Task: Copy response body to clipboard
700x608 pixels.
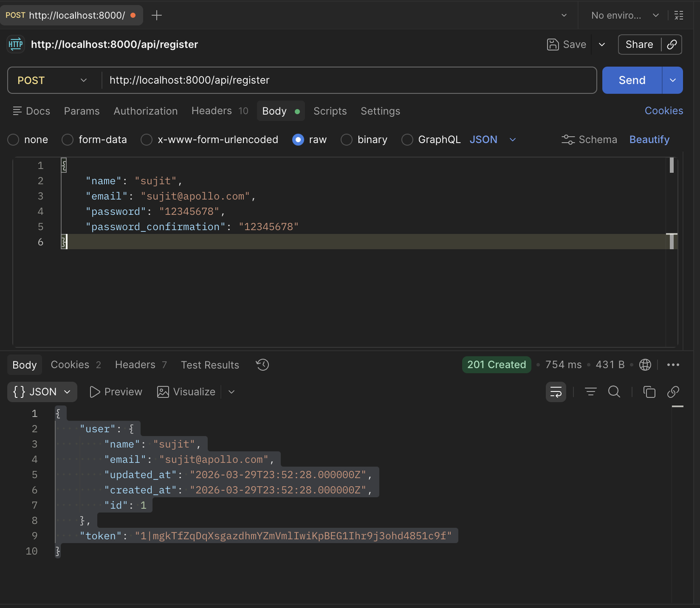Action: [649, 392]
